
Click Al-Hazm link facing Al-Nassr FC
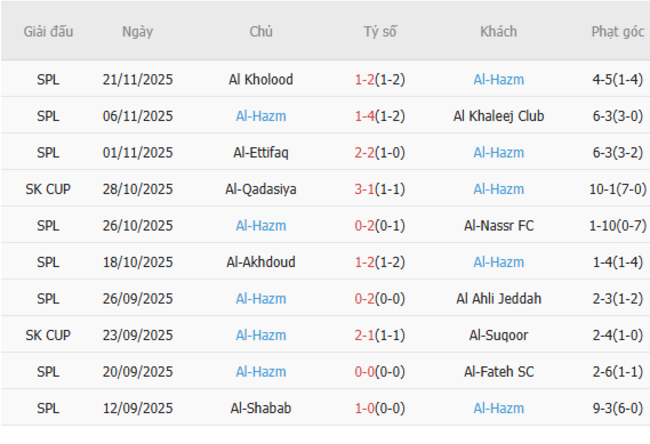(261, 225)
